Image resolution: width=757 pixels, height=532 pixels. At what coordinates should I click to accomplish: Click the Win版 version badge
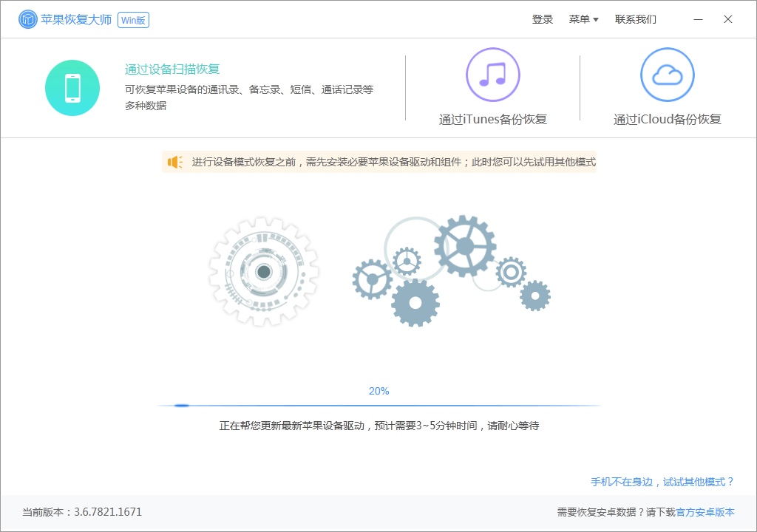[133, 19]
